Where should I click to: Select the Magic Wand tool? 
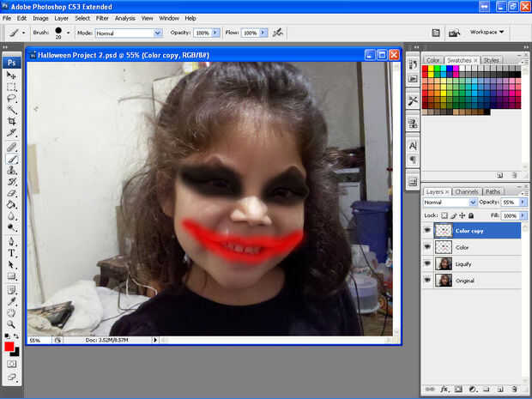point(11,110)
